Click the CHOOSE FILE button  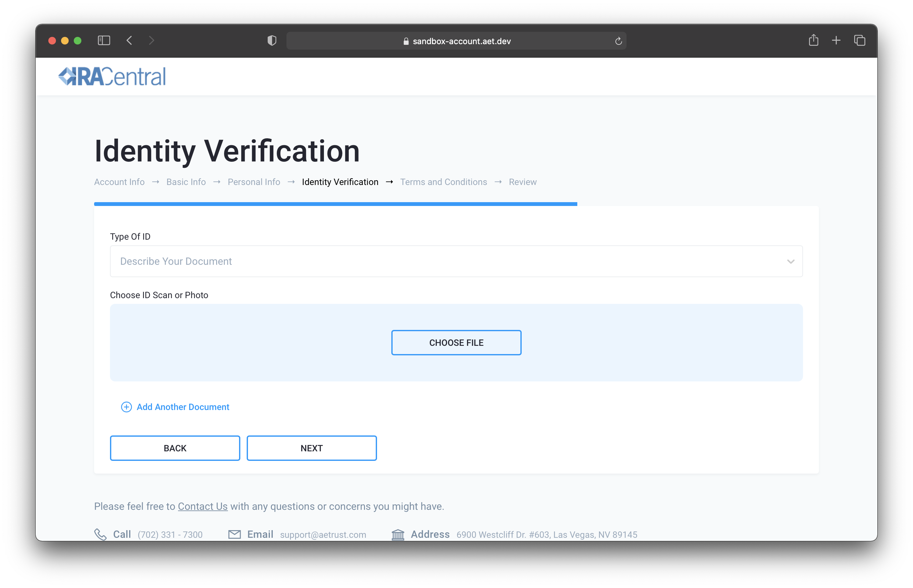pos(456,343)
